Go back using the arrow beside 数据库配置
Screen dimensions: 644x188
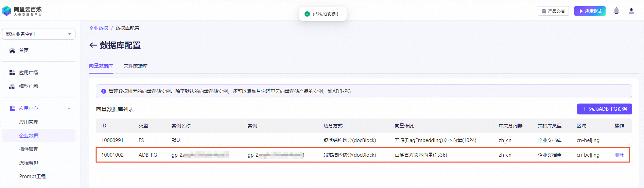(93, 45)
